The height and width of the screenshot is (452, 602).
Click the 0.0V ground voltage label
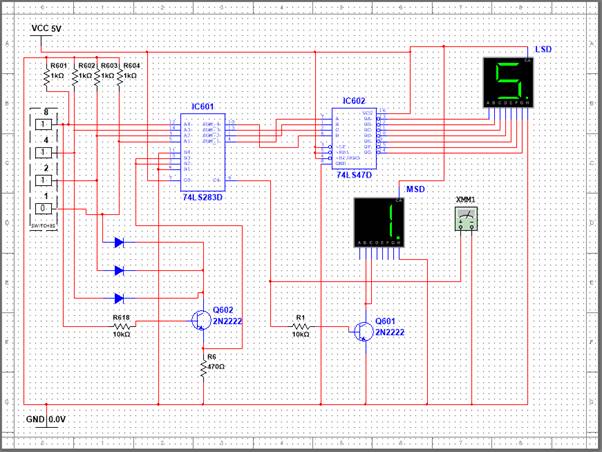(x=57, y=419)
